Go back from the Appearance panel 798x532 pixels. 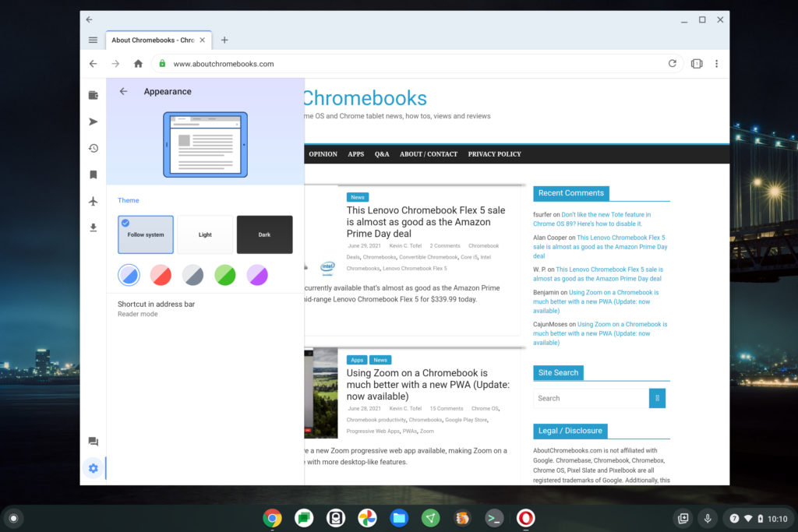(x=124, y=92)
